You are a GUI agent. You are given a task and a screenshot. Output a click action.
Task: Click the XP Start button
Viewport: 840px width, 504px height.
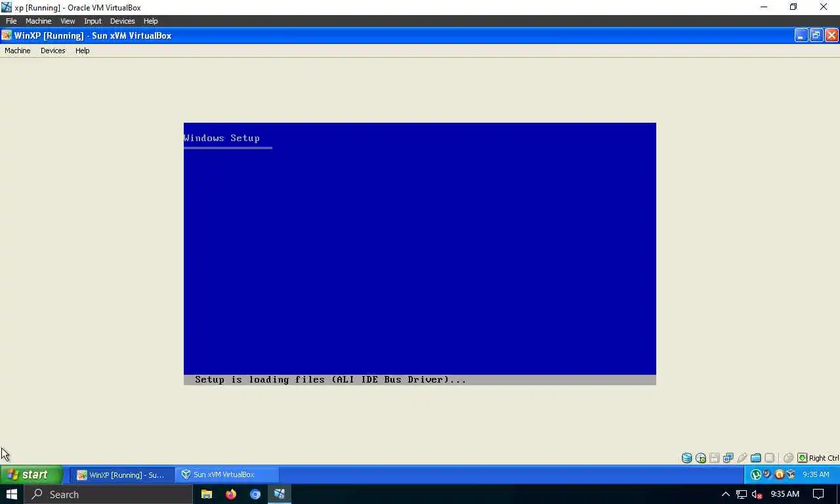(31, 474)
